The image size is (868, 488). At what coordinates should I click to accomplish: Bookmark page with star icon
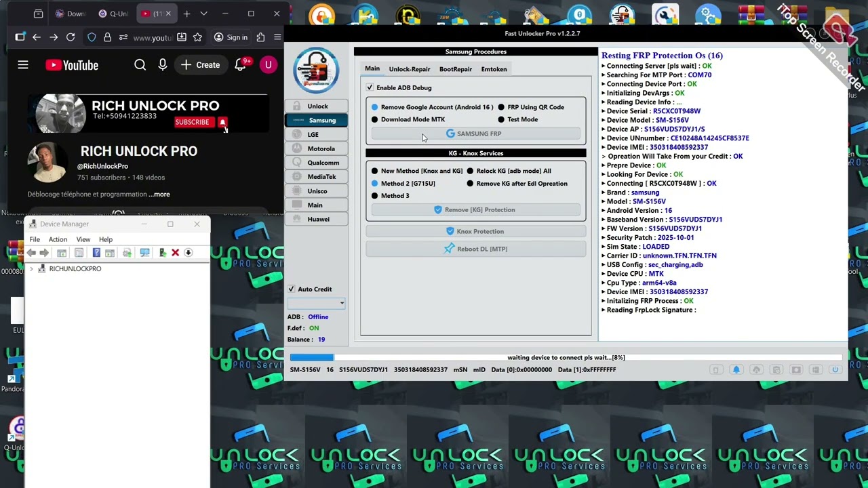197,37
